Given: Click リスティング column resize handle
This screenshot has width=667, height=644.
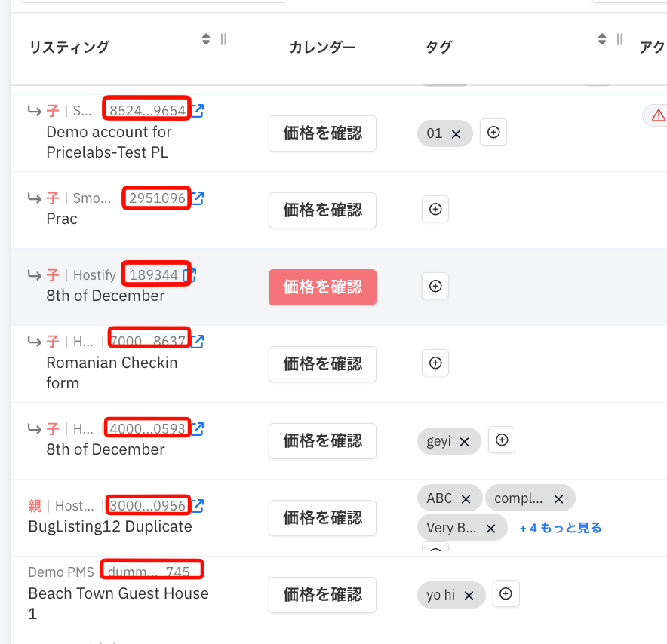Looking at the screenshot, I should click(x=224, y=39).
